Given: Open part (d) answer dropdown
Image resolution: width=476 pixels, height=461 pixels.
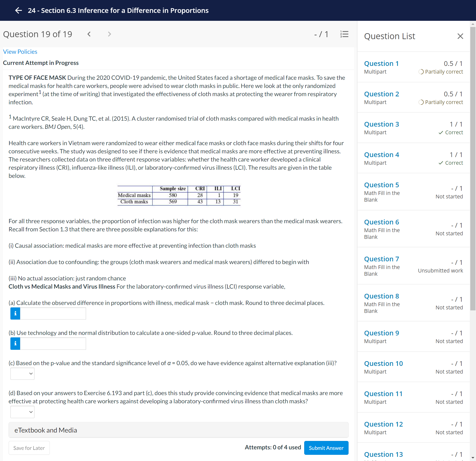Looking at the screenshot, I should click(x=22, y=412).
